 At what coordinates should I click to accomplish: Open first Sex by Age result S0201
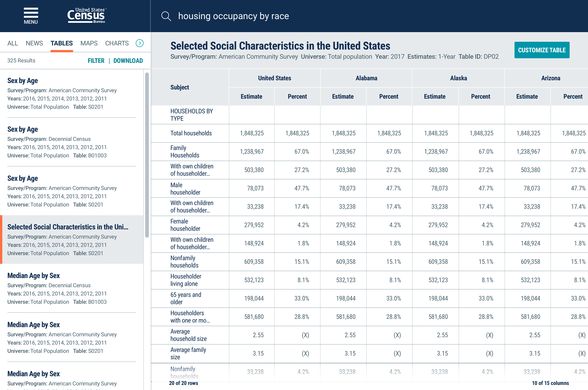coord(72,93)
